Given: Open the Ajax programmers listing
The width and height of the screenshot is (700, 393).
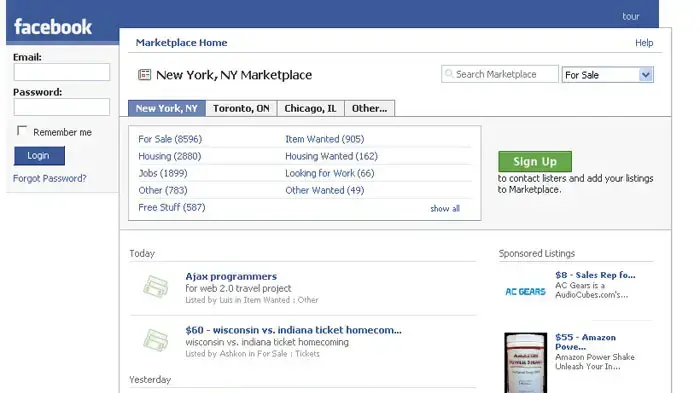Looking at the screenshot, I should click(231, 276).
